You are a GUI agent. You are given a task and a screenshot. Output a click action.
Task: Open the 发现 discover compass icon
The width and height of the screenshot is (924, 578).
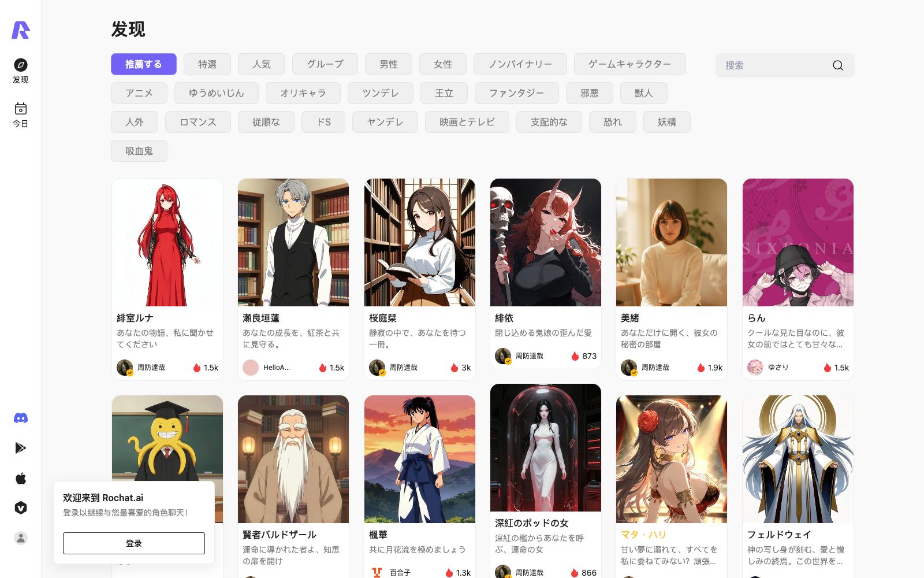[x=21, y=65]
